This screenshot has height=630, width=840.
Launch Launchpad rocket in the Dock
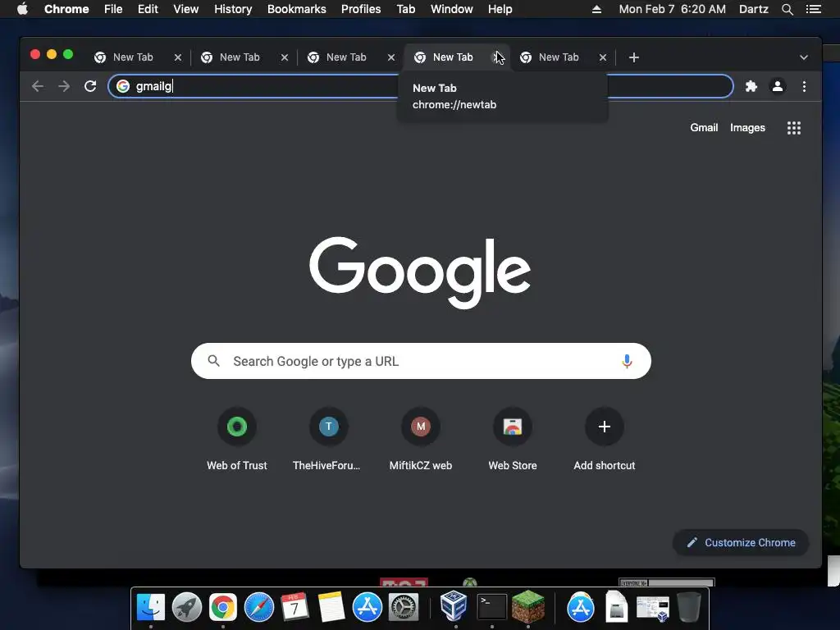tap(186, 607)
